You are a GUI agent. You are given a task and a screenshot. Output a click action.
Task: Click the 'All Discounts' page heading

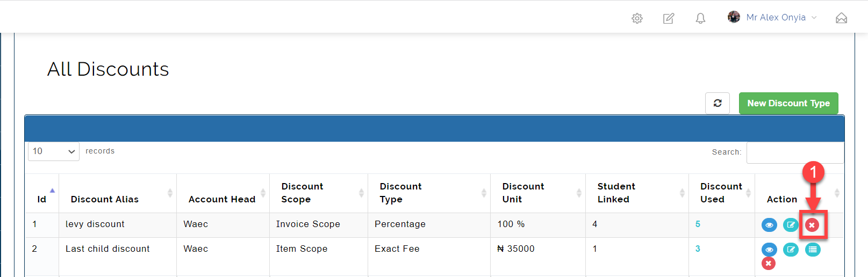108,69
